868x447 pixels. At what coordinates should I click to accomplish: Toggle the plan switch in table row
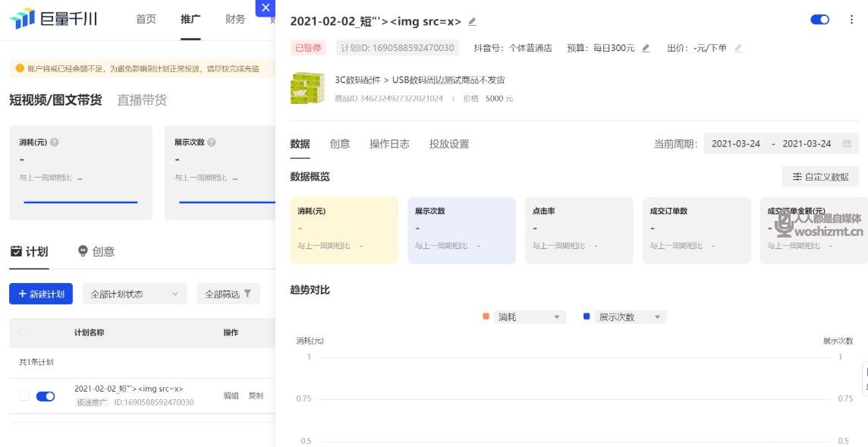click(x=46, y=395)
